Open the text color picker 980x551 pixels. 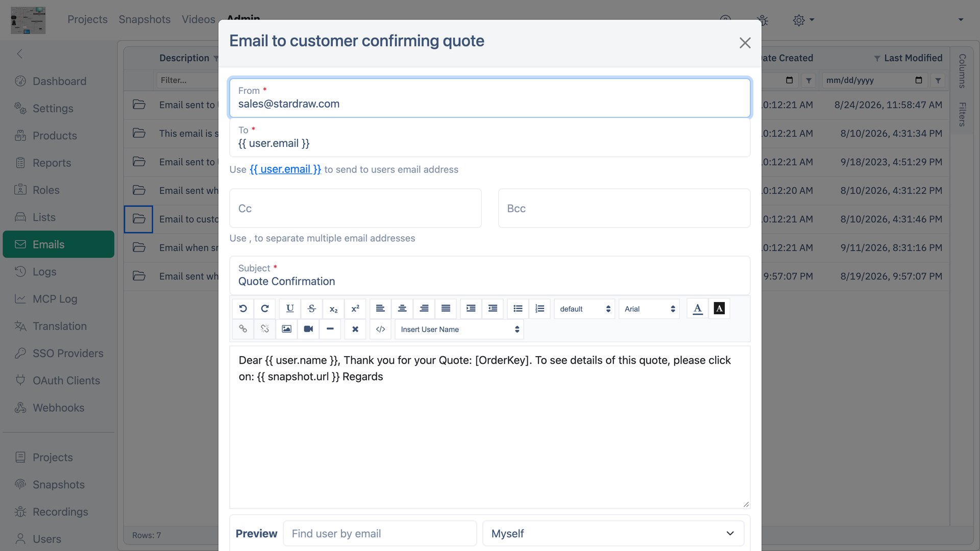point(697,309)
